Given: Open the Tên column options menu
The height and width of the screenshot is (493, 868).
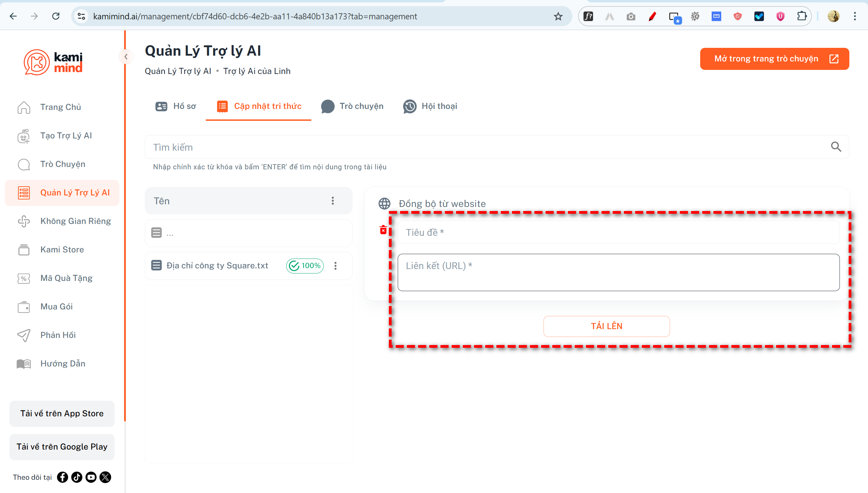Looking at the screenshot, I should [x=333, y=201].
